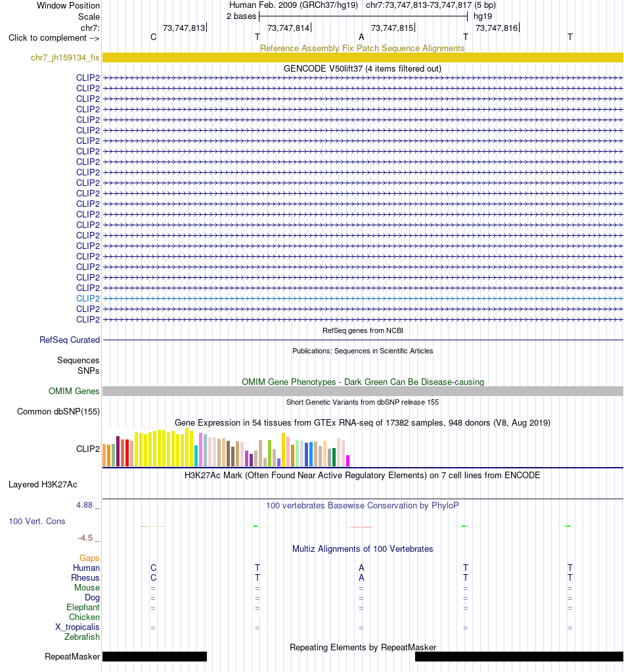Click the left black RepeatMasker element bar

click(x=155, y=657)
